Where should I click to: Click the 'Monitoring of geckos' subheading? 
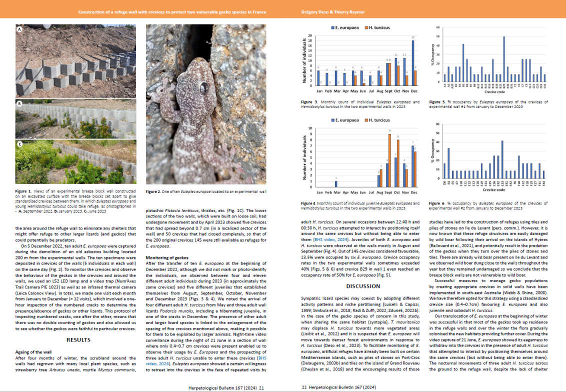[167, 257]
